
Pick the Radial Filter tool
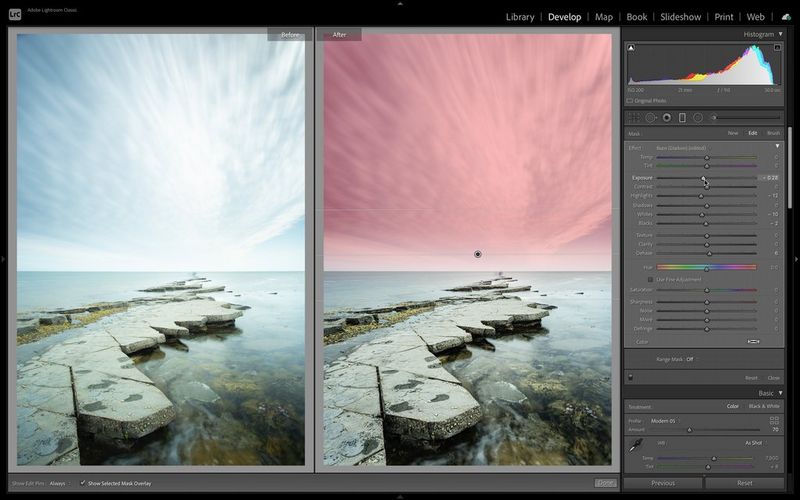698,117
